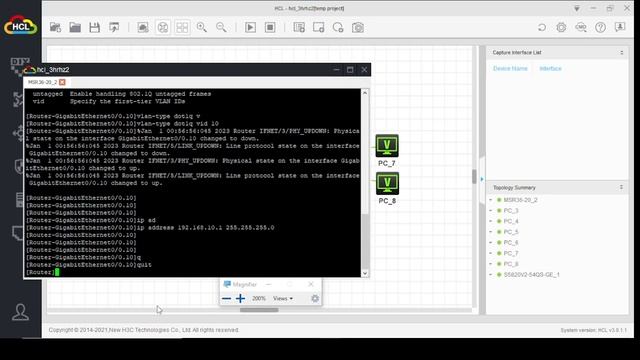Zoom in with the magnifier plus icon
Screen dimensions: 640x360
tap(202, 27)
